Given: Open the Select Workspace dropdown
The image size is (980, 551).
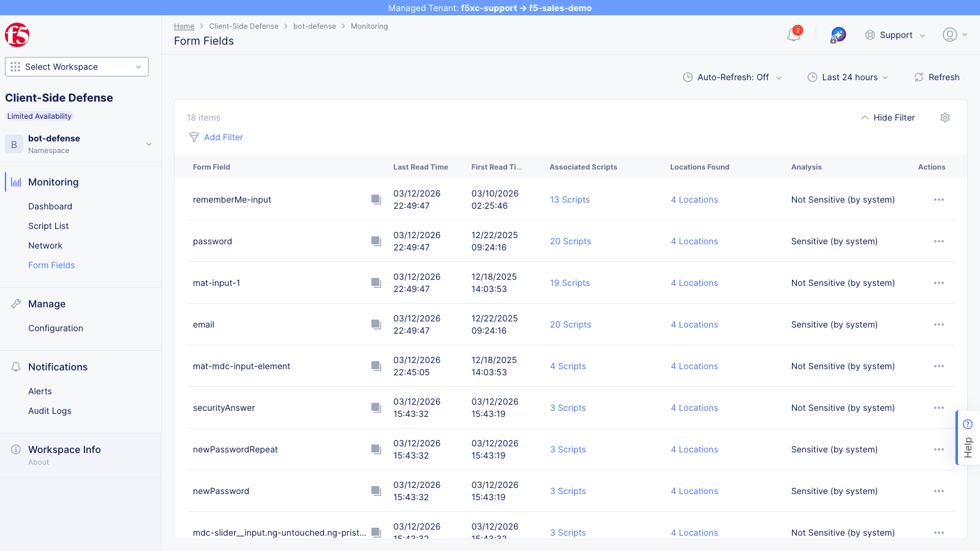Looking at the screenshot, I should point(76,67).
